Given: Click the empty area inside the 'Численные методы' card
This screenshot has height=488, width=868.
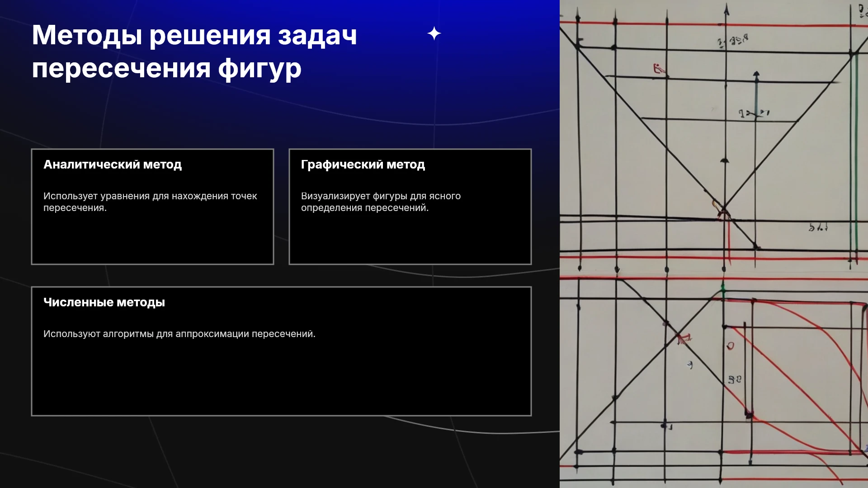Looking at the screenshot, I should tap(281, 377).
